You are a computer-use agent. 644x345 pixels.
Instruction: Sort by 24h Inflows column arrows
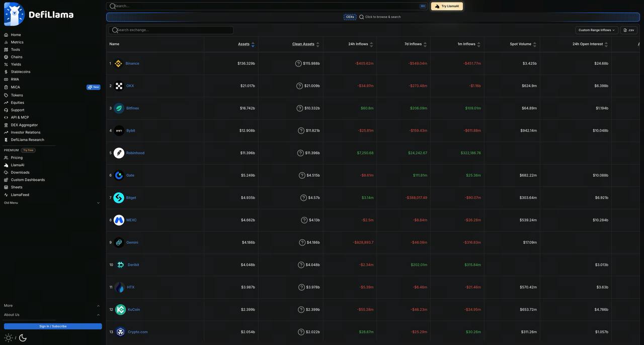click(x=371, y=44)
